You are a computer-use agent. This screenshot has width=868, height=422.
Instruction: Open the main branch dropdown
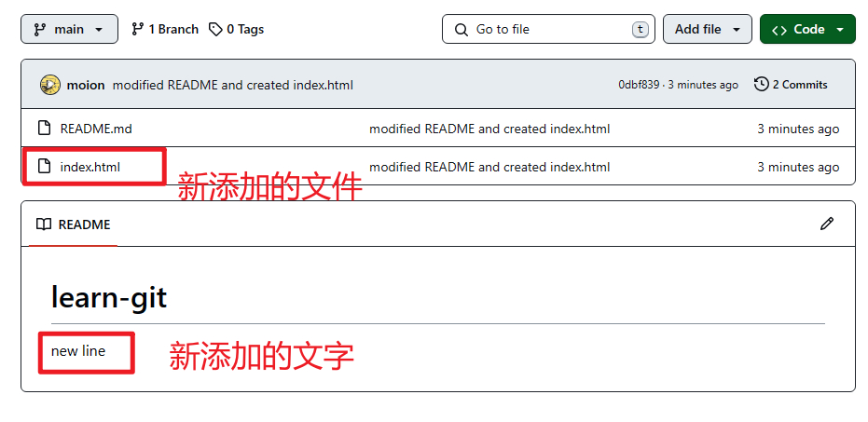[69, 29]
